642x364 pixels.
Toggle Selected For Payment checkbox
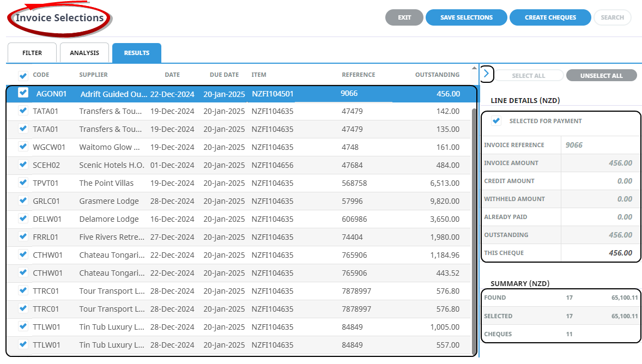pyautogui.click(x=496, y=121)
